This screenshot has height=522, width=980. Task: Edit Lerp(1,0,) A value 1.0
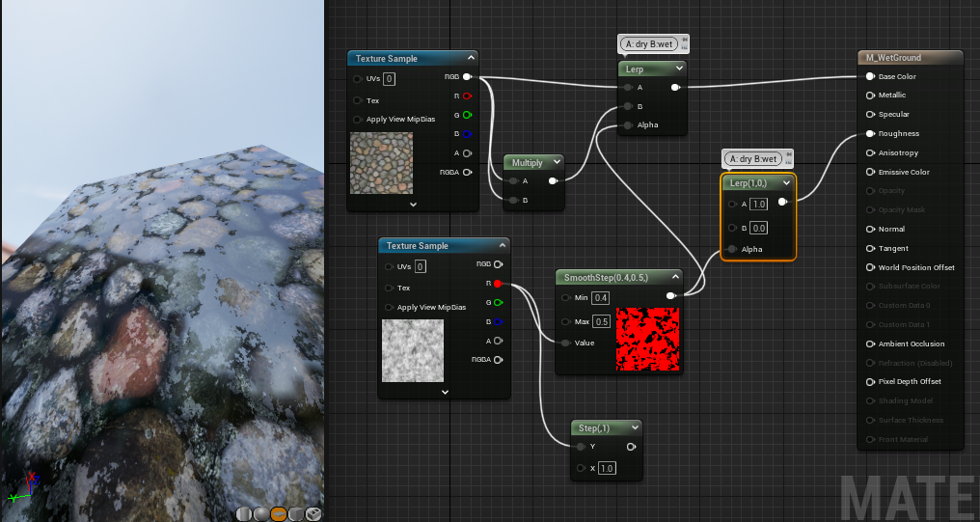759,204
